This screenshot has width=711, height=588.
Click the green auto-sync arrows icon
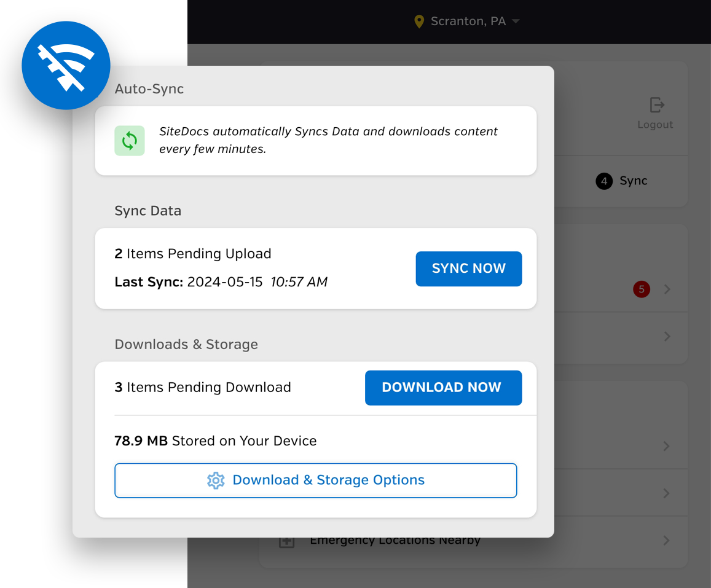point(130,141)
